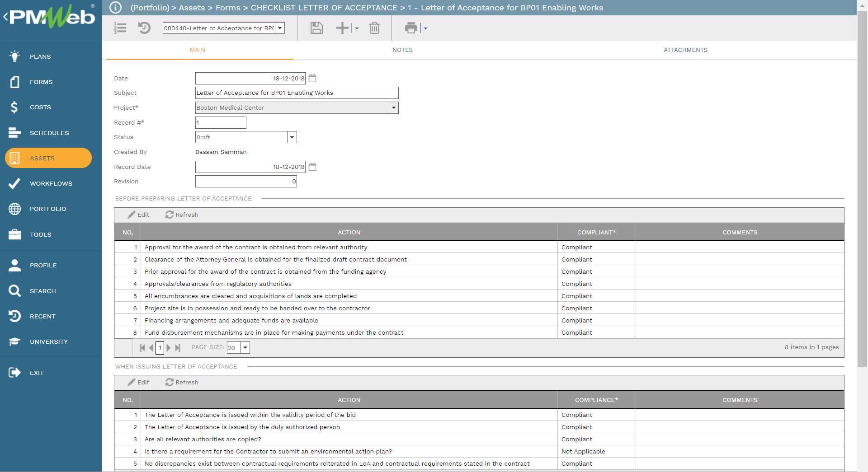Image resolution: width=868 pixels, height=472 pixels.
Task: Click the printer icon in toolbar
Action: point(411,28)
